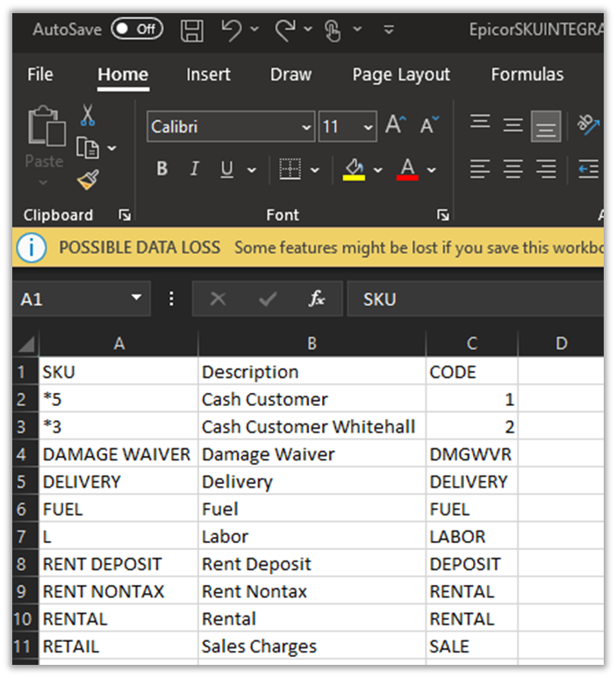
Task: Click Increase Font Size icon
Action: coord(395,126)
